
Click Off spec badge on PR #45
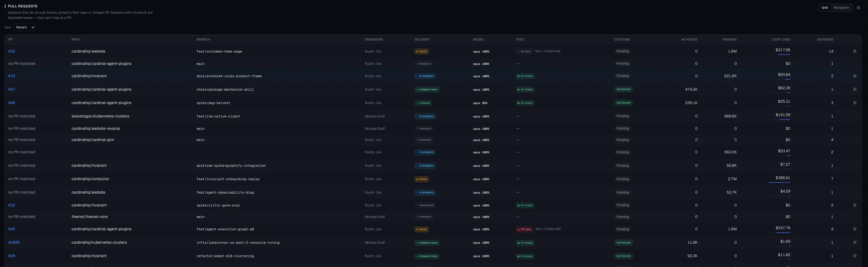pyautogui.click(x=524, y=229)
